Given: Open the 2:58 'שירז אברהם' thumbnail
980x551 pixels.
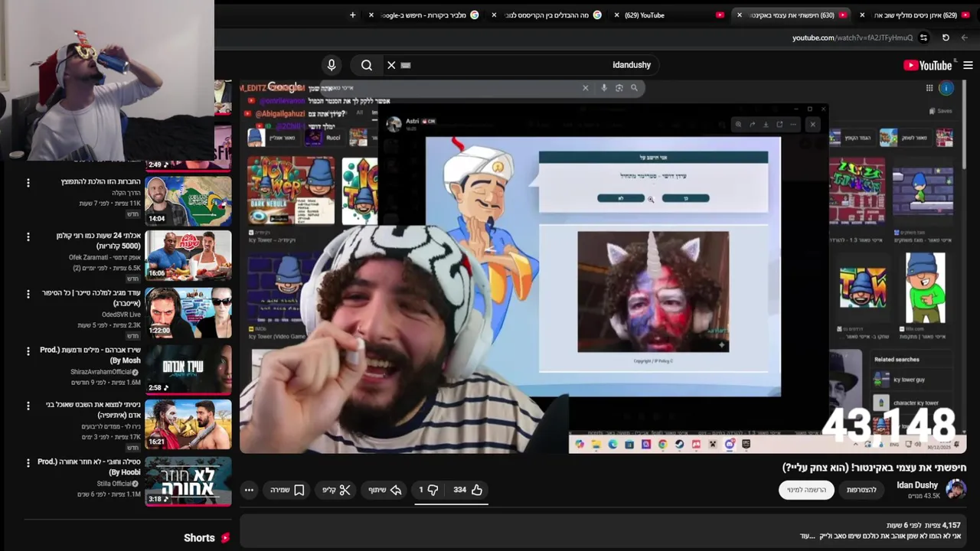Looking at the screenshot, I should click(x=188, y=370).
